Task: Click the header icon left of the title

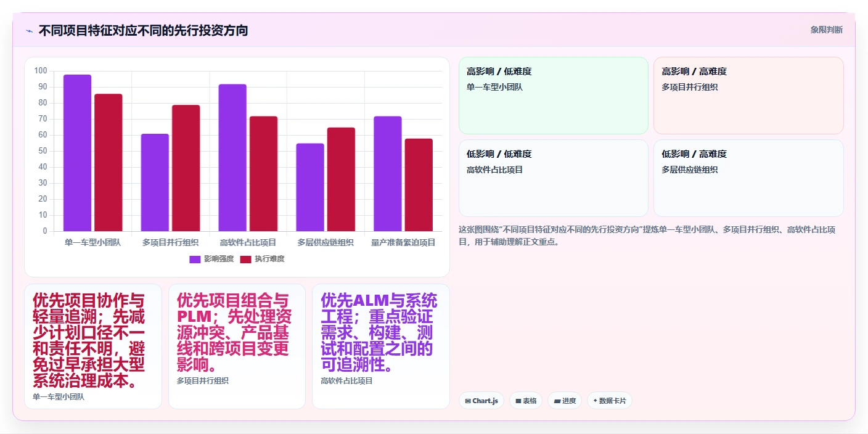Action: [29, 31]
